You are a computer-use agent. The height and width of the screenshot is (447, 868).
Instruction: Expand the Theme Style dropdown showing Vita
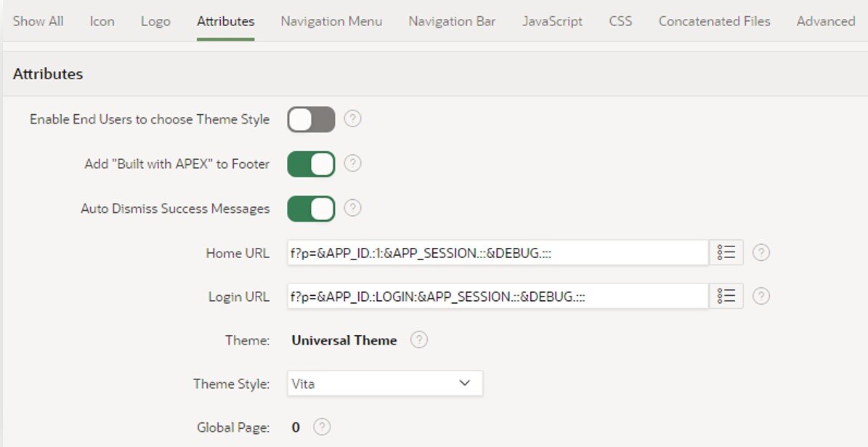(385, 383)
